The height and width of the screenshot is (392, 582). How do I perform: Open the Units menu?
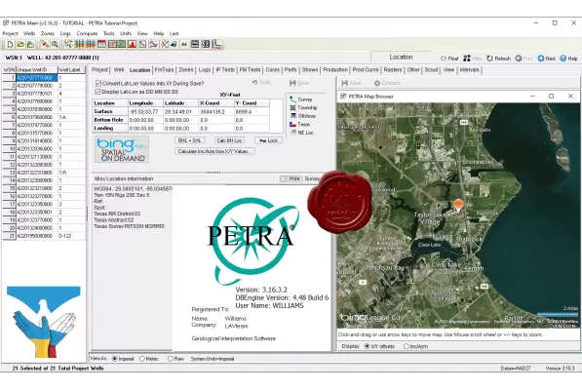point(126,33)
